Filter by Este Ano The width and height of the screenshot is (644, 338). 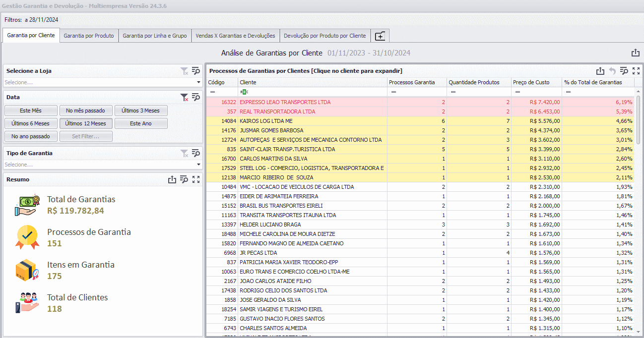click(141, 123)
